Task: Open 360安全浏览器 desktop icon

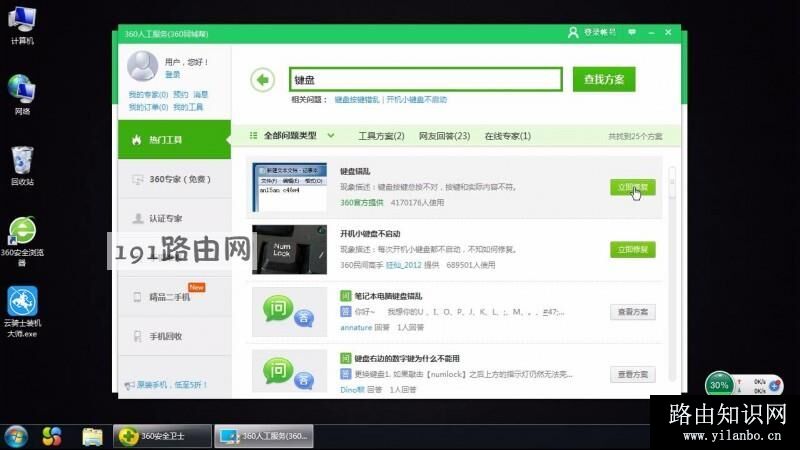Action: [x=22, y=241]
